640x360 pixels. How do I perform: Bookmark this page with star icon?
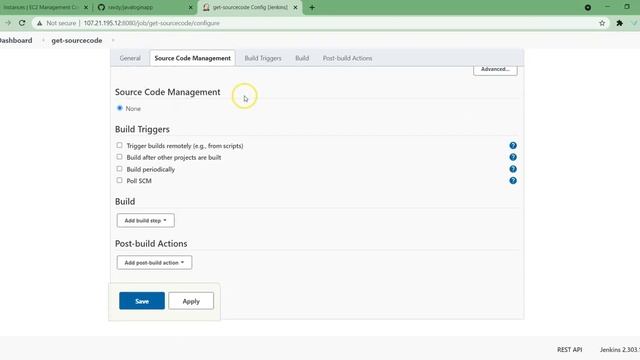(602, 23)
